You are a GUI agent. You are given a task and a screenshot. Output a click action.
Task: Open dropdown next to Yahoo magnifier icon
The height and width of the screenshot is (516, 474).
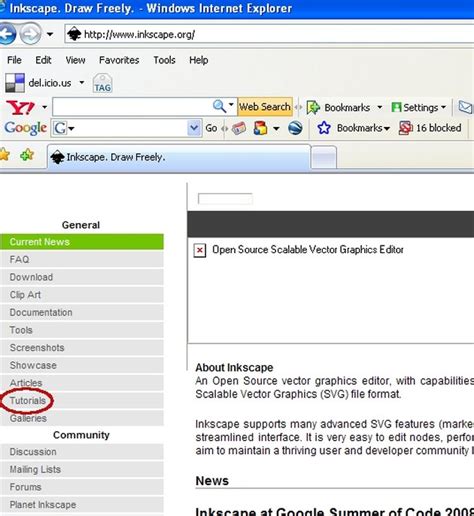click(231, 105)
